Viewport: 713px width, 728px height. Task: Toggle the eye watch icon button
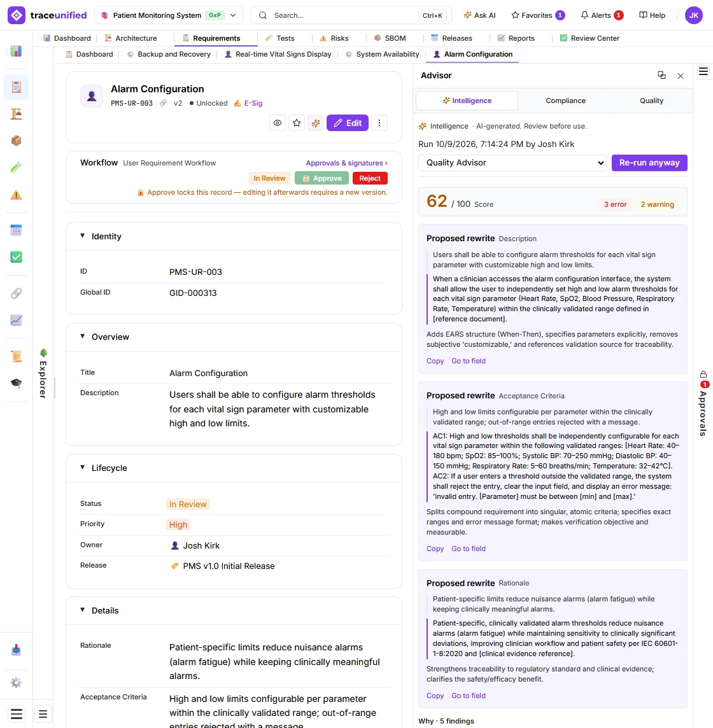click(x=278, y=123)
